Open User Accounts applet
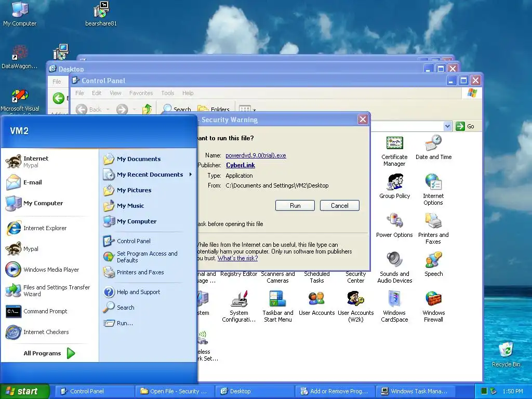Screen dimensions: 532x399 click(x=316, y=303)
